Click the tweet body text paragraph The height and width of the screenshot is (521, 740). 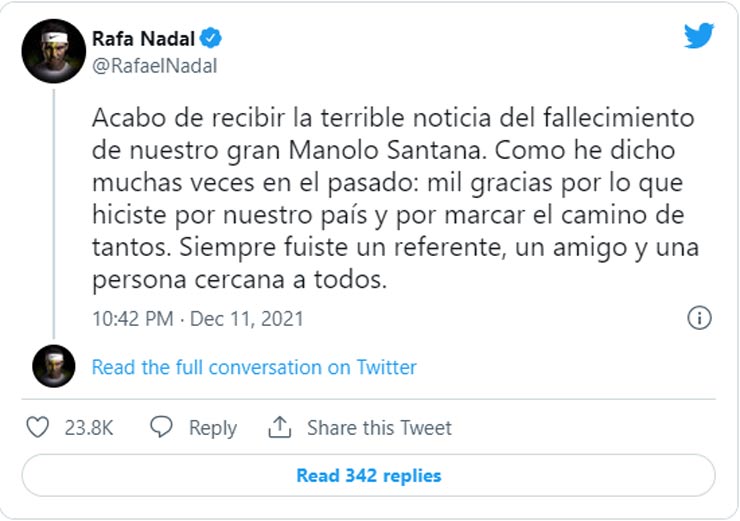[392, 198]
